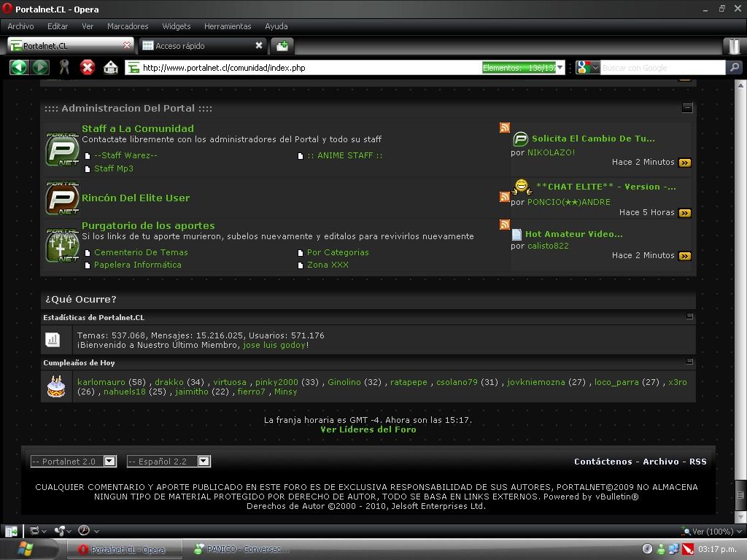Open the Google search engine dropdown
Screen dimensions: 747x560
click(588, 67)
